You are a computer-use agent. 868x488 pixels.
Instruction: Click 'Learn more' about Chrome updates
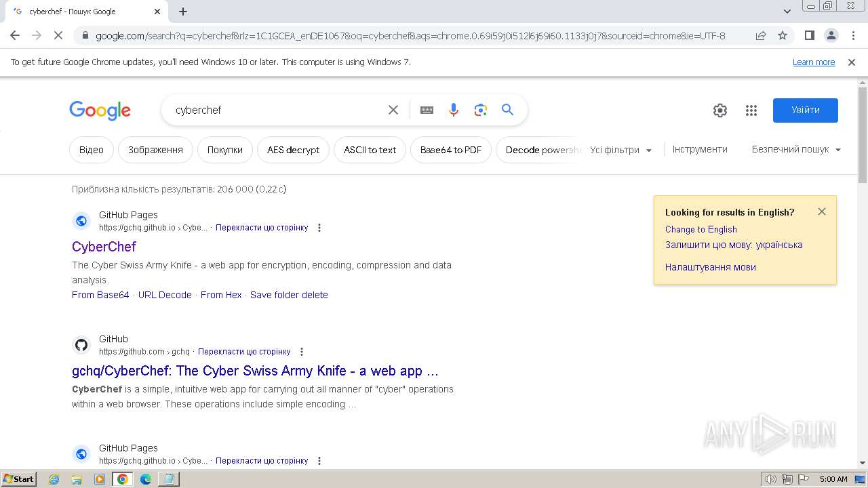(x=814, y=62)
